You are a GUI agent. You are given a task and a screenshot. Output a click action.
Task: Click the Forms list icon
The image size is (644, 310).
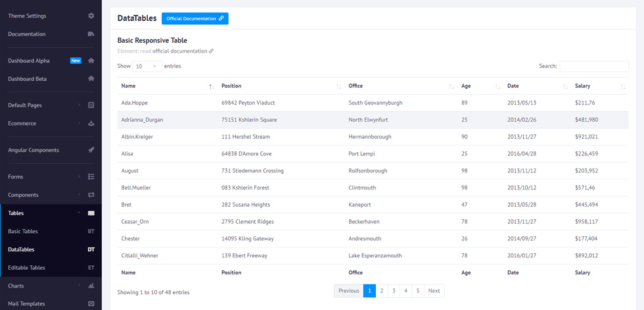coord(91,177)
